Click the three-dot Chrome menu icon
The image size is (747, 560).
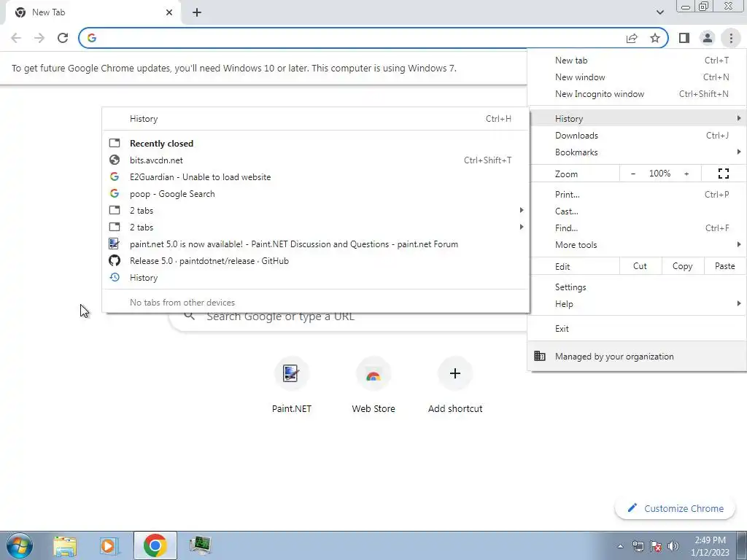(x=731, y=38)
